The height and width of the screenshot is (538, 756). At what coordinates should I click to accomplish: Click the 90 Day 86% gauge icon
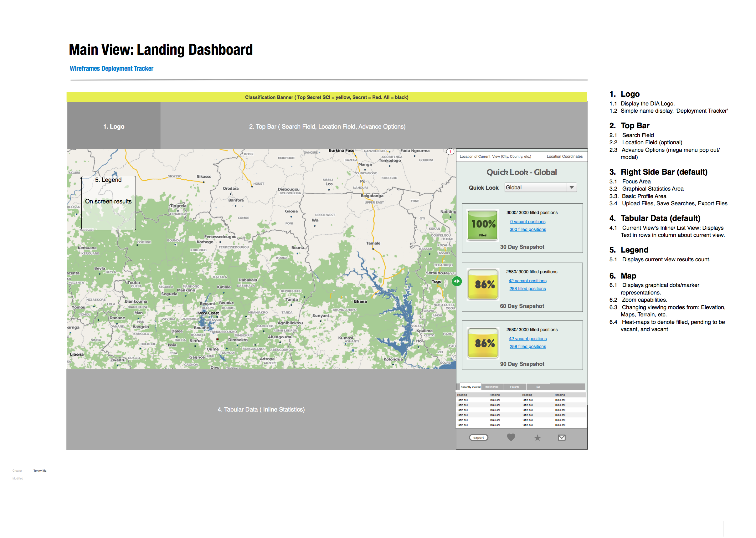(483, 343)
